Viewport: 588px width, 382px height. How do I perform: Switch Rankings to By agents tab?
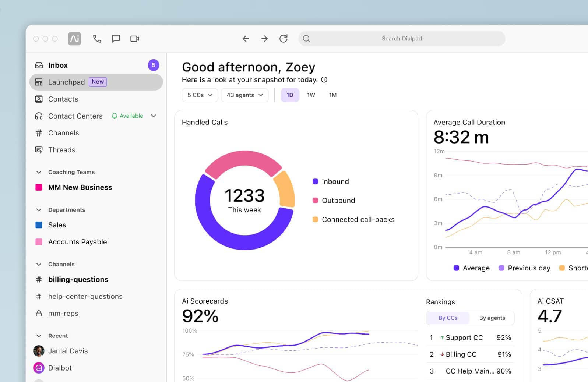(x=492, y=318)
